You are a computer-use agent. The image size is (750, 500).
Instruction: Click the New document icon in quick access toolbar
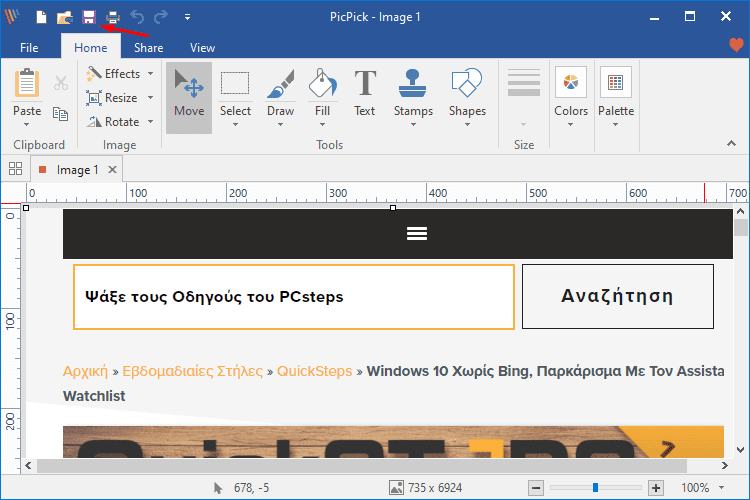point(42,17)
